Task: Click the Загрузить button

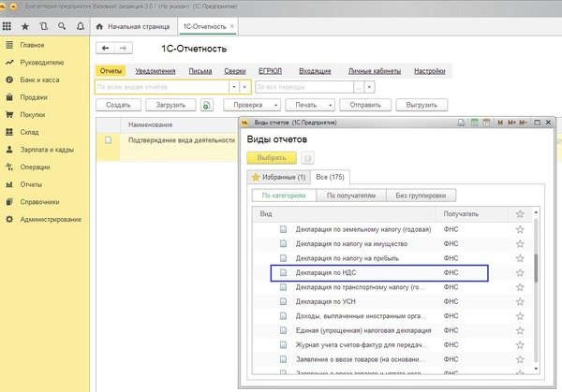Action: 170,105
